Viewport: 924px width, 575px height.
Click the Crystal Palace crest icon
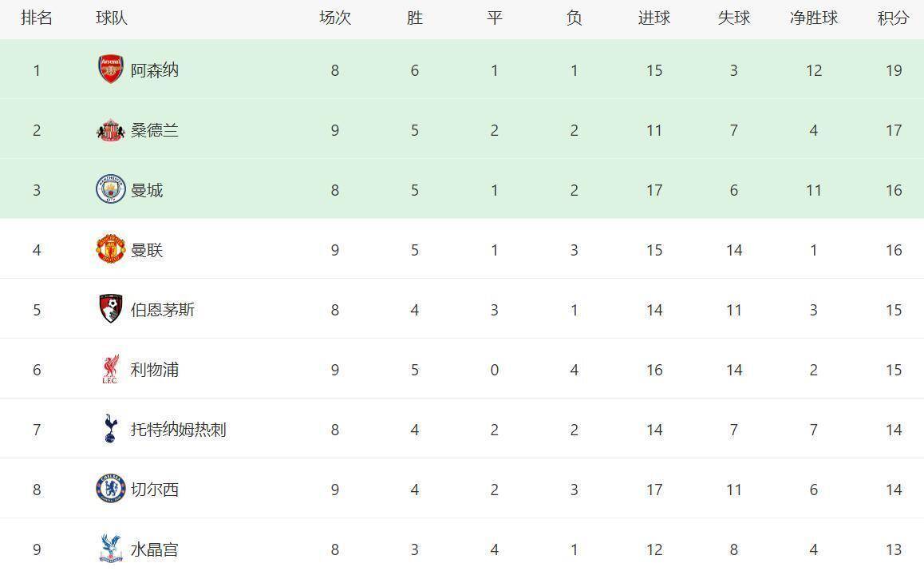111,549
